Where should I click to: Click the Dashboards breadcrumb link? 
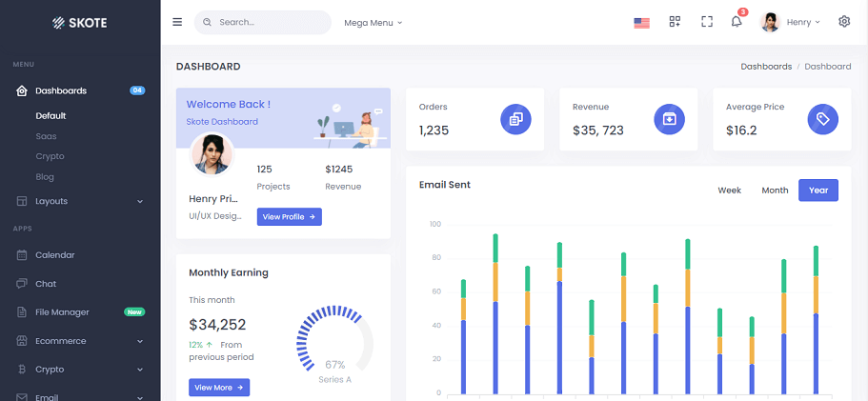[766, 67]
